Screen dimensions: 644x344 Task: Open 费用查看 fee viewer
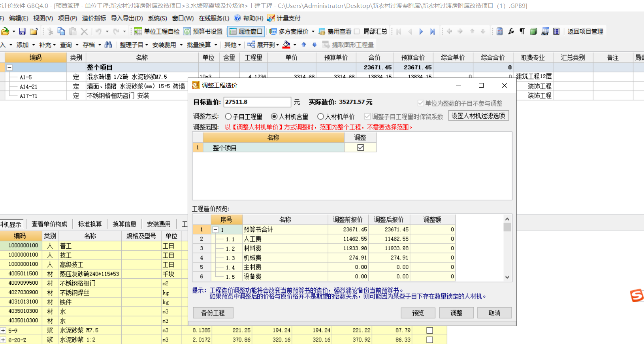(x=335, y=31)
